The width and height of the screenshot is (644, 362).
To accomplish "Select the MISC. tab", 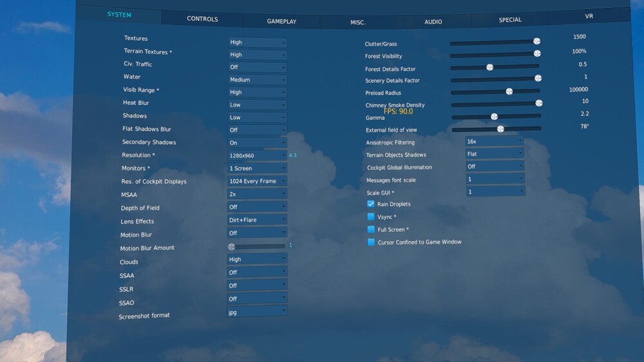I will coord(357,22).
